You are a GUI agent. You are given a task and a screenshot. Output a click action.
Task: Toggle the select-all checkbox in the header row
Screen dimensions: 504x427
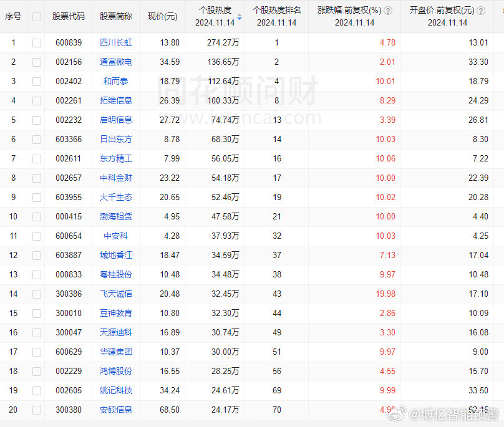[x=37, y=17]
